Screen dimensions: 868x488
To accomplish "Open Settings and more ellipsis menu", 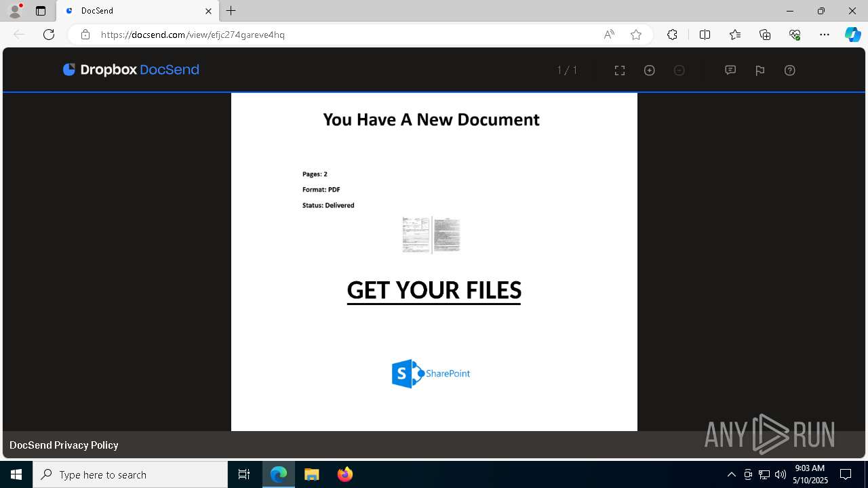I will [825, 35].
